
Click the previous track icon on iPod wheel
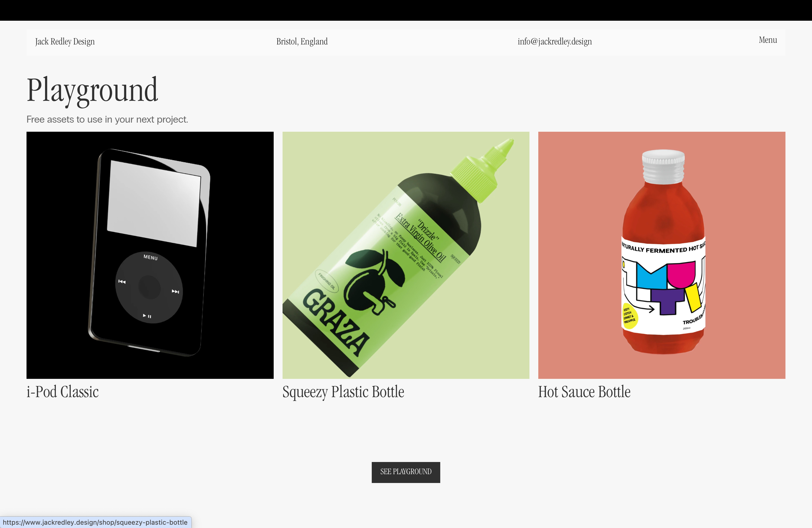[x=122, y=281]
